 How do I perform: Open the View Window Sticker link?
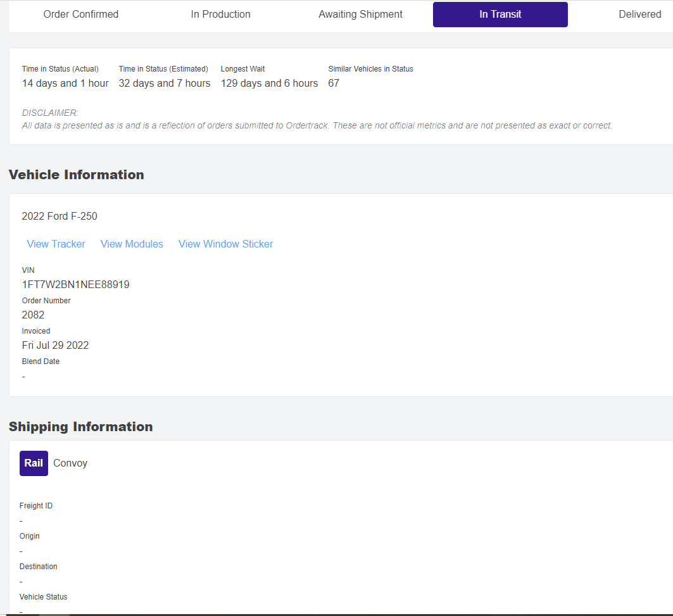pyautogui.click(x=225, y=244)
